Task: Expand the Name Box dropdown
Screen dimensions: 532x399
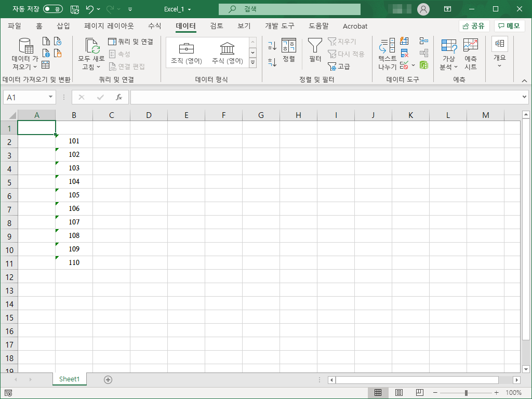Action: [x=50, y=97]
